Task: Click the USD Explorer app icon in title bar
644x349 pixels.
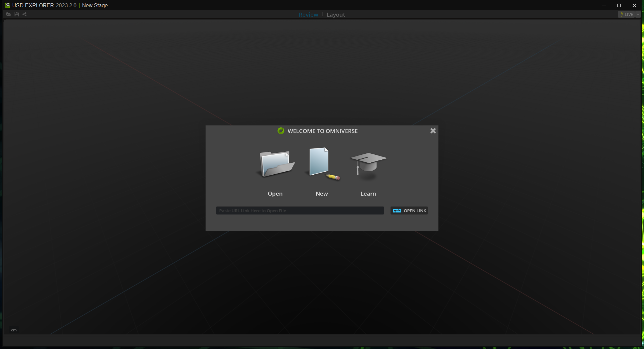Action: point(7,5)
